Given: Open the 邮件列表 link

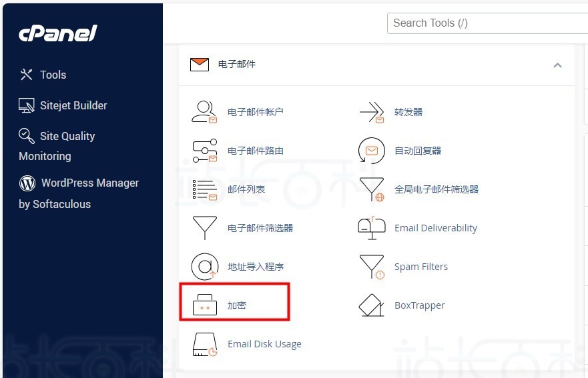Looking at the screenshot, I should pyautogui.click(x=246, y=189).
